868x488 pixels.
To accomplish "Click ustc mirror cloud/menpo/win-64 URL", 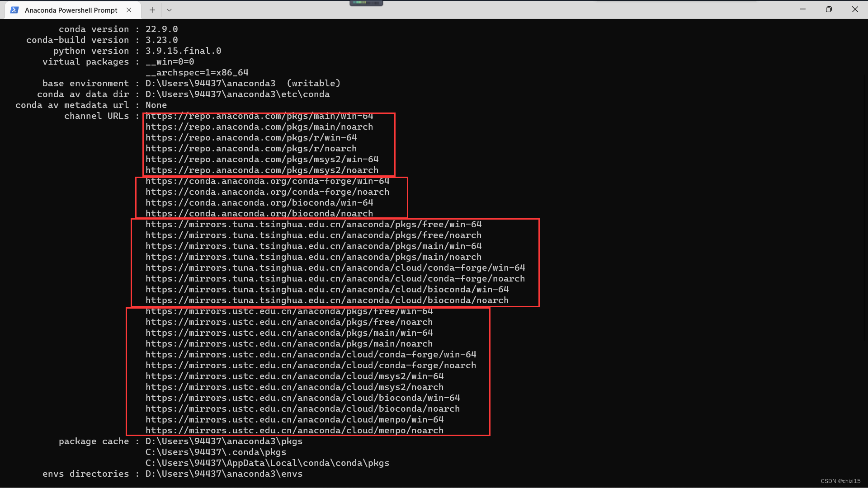I will 294,420.
